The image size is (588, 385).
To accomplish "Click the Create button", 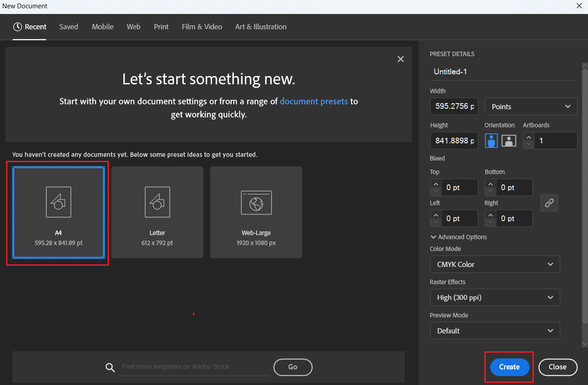I will [x=509, y=367].
